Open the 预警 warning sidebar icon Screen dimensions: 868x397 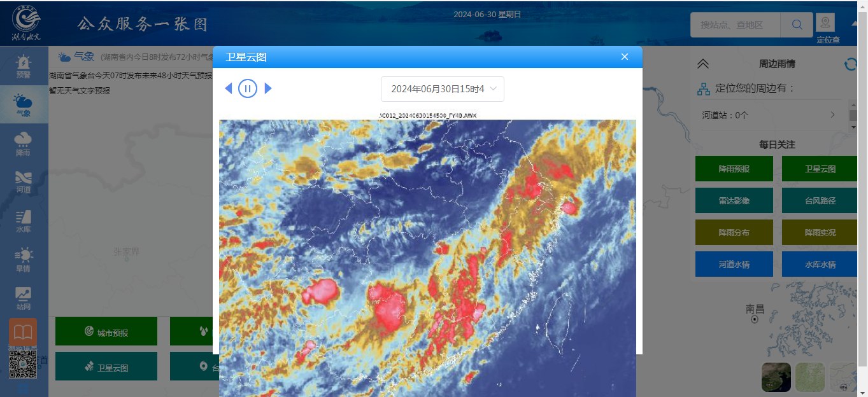click(24, 67)
